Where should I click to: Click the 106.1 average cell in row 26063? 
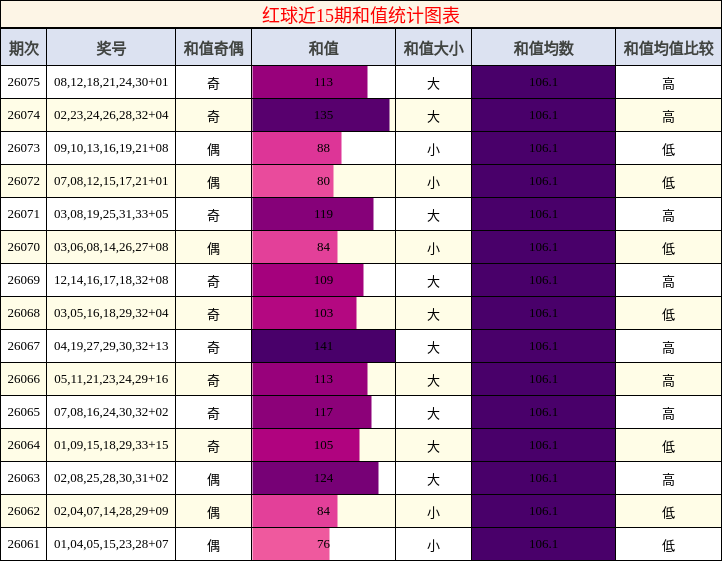point(543,478)
